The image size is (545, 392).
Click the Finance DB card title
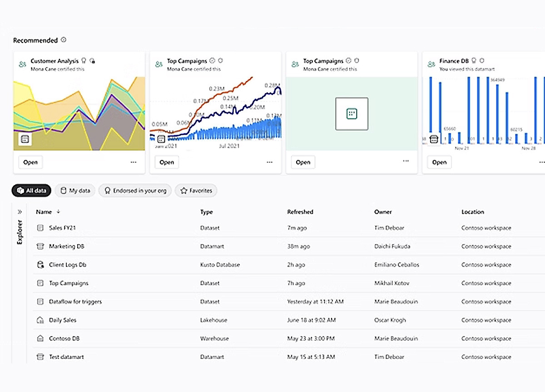(x=454, y=61)
